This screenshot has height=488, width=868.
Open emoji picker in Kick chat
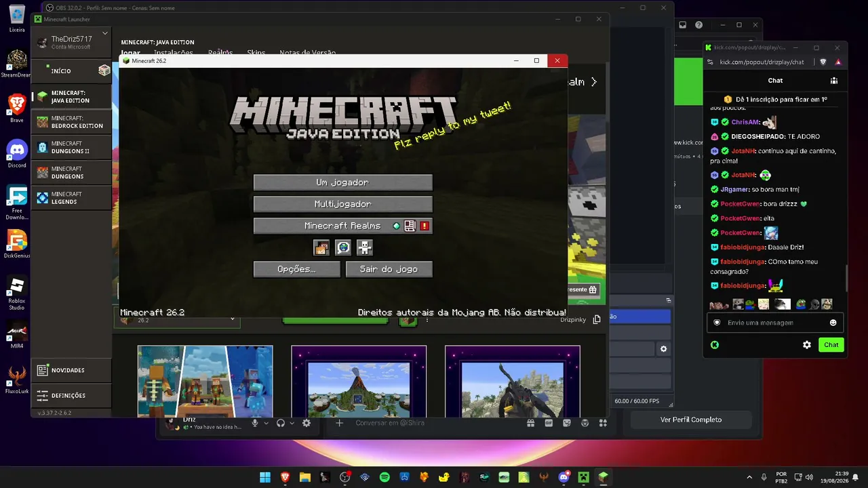[833, 323]
